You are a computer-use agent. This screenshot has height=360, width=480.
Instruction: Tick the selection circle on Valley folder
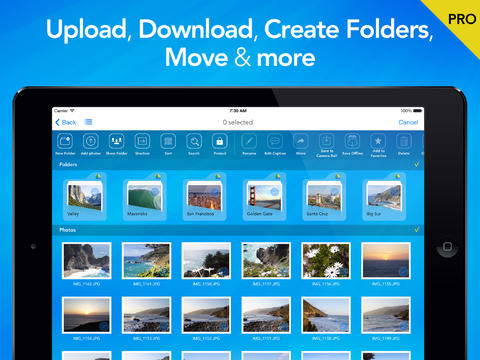click(x=95, y=191)
